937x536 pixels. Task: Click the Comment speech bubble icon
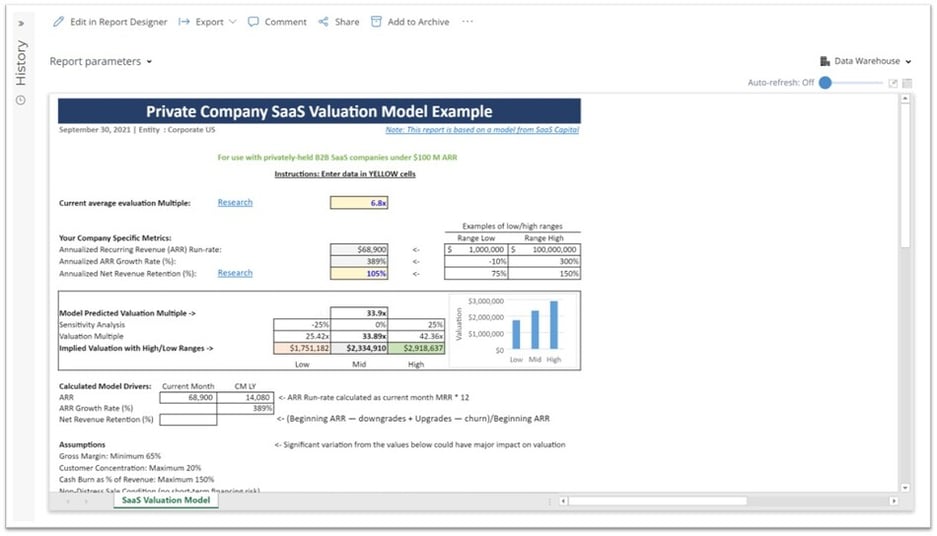click(253, 22)
